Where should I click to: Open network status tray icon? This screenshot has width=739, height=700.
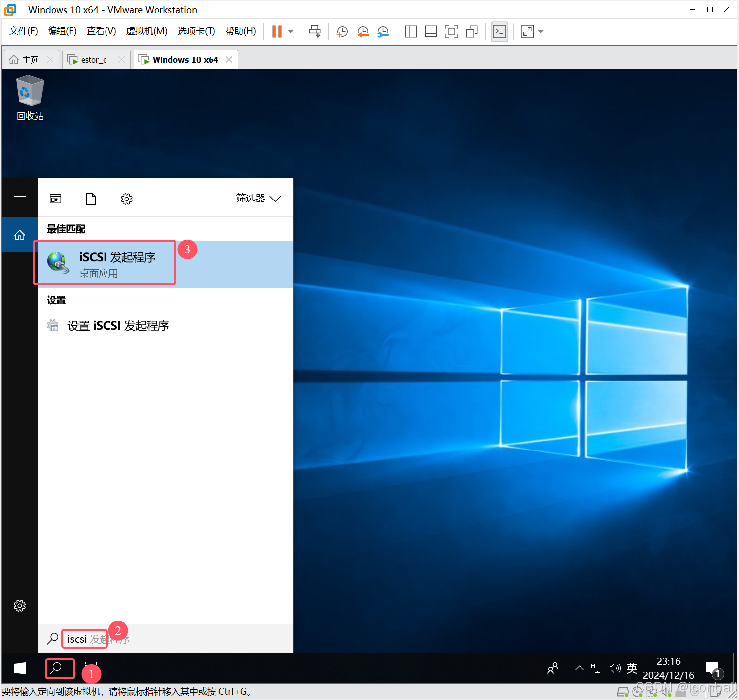coord(597,668)
